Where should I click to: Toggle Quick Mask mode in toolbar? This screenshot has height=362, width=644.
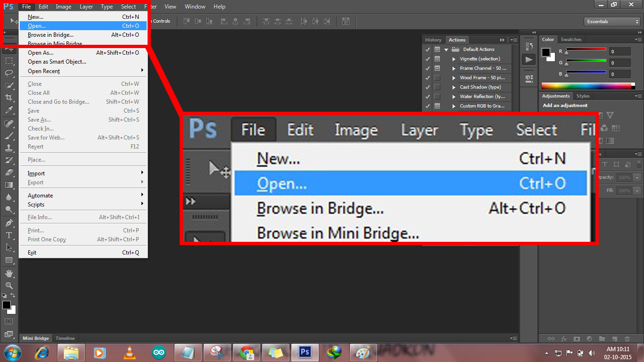click(9, 321)
